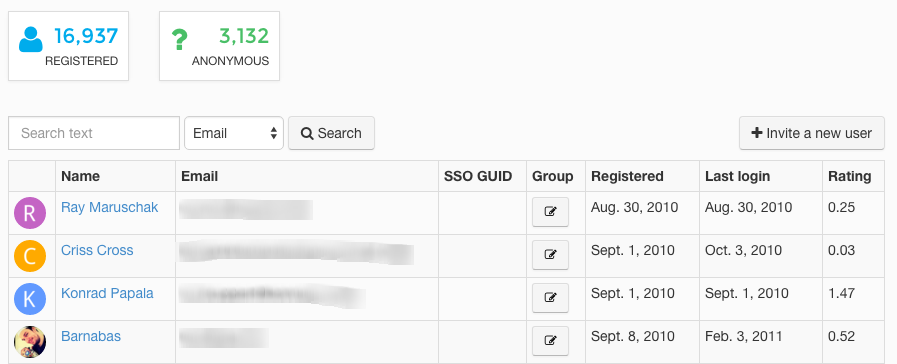Edit group for Konrad Papala
Image resolution: width=897 pixels, height=364 pixels.
pos(550,298)
